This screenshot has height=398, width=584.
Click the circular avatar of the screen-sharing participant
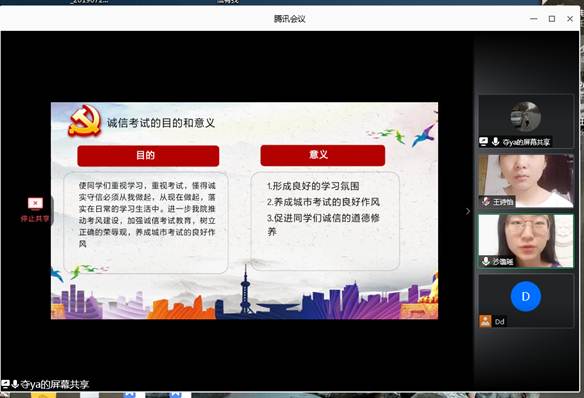(x=526, y=116)
